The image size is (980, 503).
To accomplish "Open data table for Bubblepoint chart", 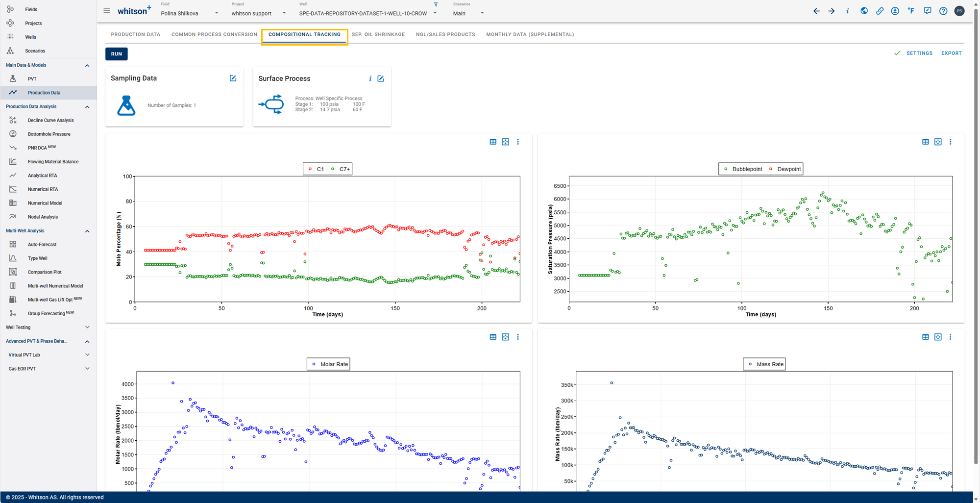I will 925,142.
